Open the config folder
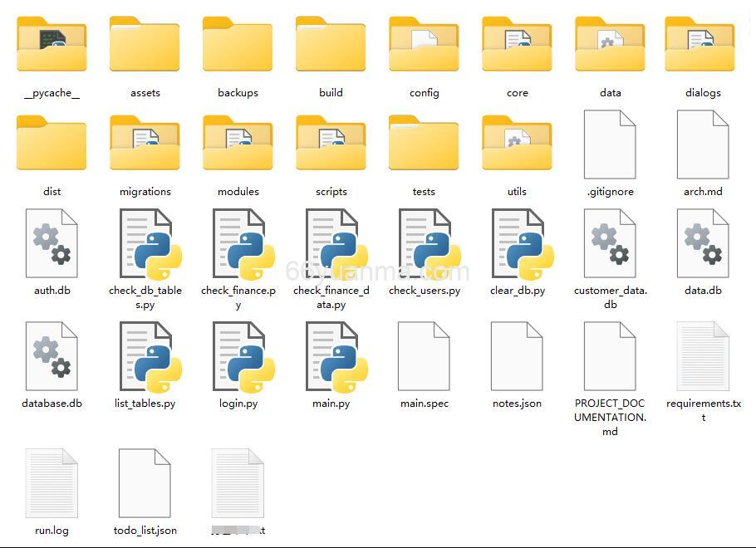Screen dimensions: 756x548 coord(424,46)
